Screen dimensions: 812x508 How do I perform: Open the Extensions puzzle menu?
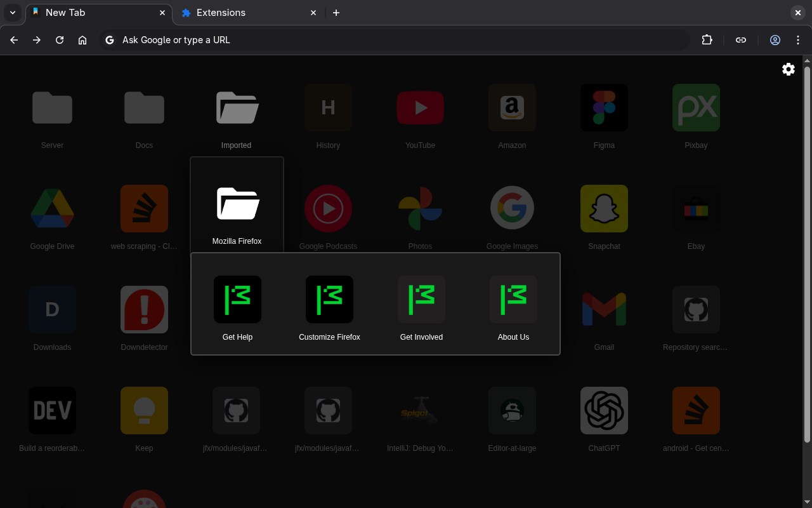[x=707, y=40]
